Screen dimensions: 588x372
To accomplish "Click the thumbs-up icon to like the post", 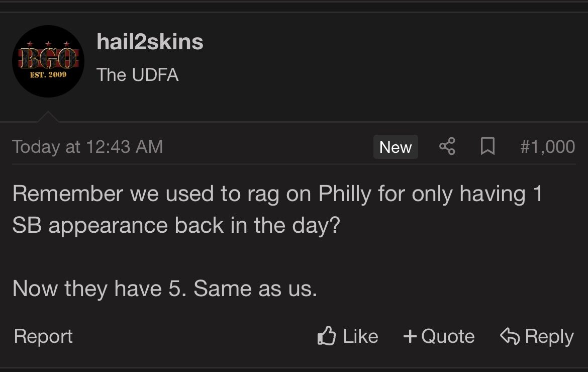I will [327, 336].
